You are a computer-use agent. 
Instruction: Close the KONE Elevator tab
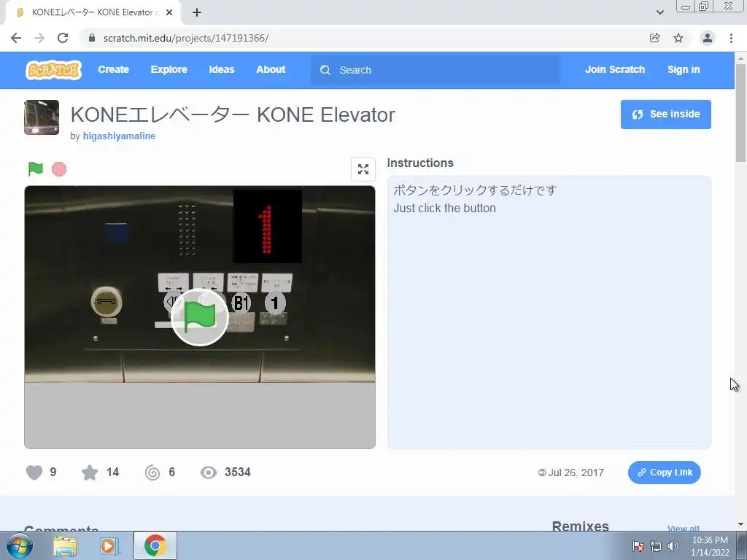tap(169, 12)
